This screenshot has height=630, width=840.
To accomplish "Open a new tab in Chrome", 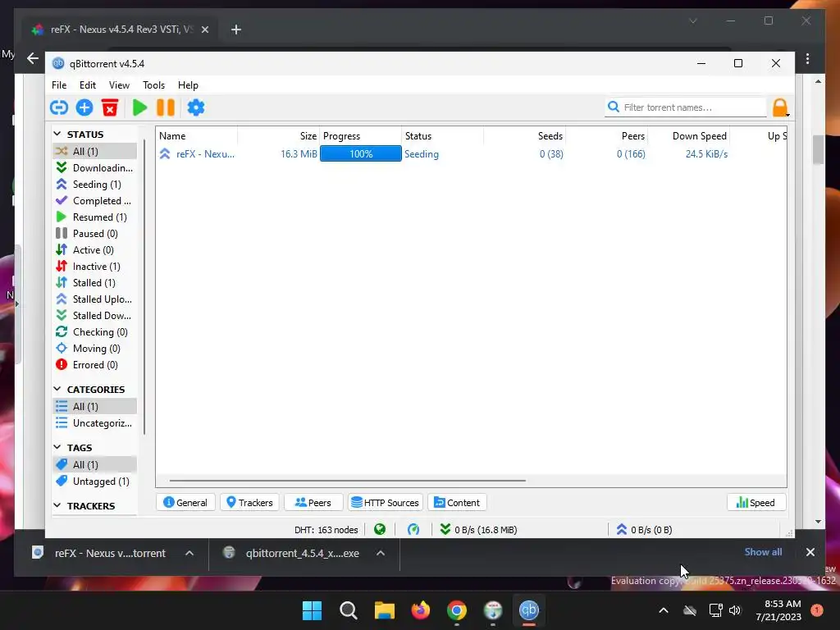I will pyautogui.click(x=235, y=30).
